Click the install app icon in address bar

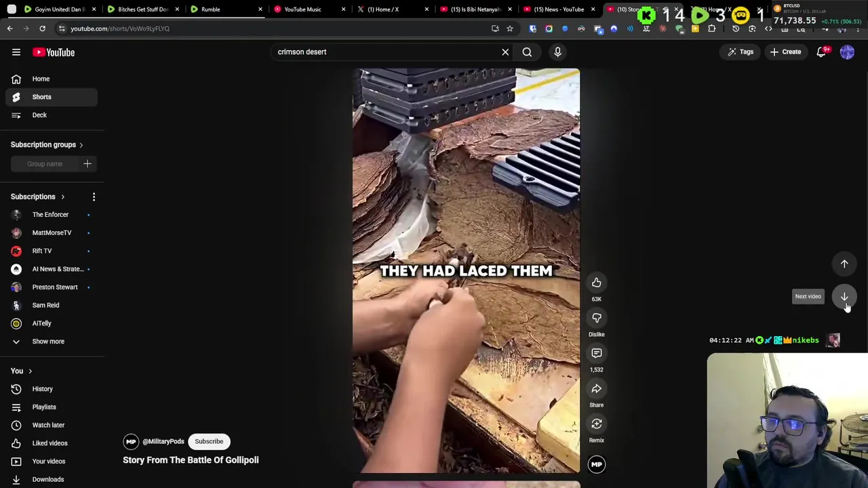[495, 28]
